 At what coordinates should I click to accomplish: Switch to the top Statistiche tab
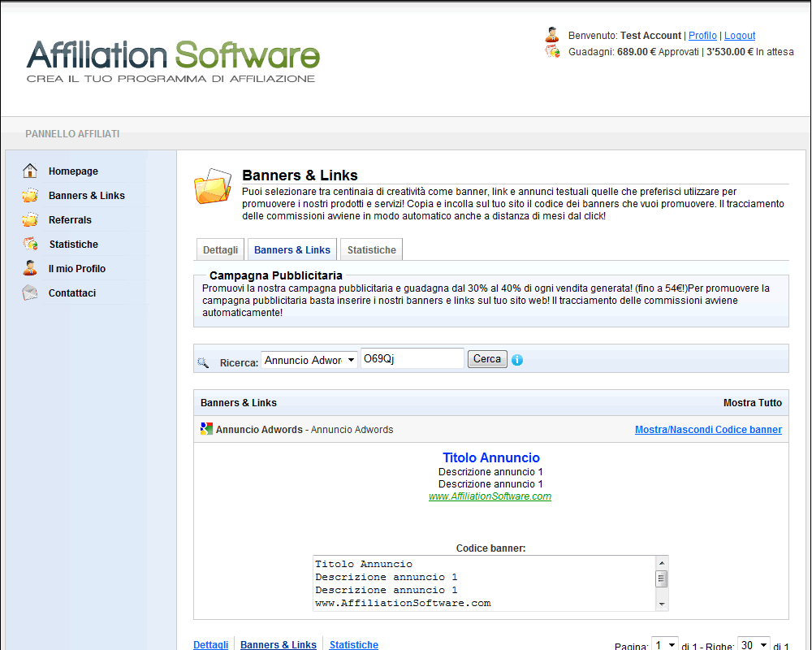pyautogui.click(x=371, y=250)
